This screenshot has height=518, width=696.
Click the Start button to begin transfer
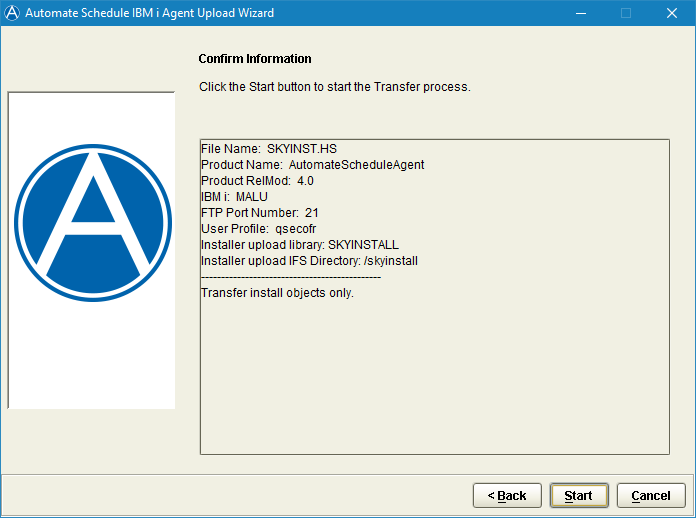coord(579,495)
